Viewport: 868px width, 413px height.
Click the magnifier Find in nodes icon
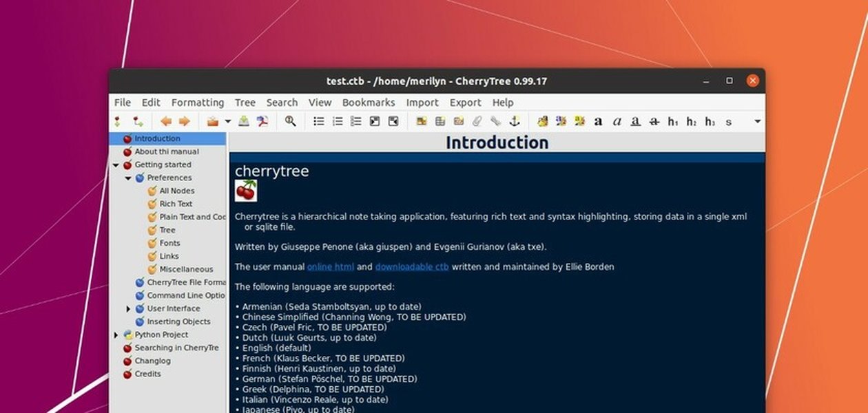pyautogui.click(x=291, y=121)
